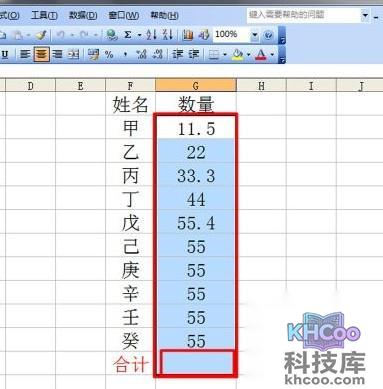Sort ascending with A-Z icon

152,35
